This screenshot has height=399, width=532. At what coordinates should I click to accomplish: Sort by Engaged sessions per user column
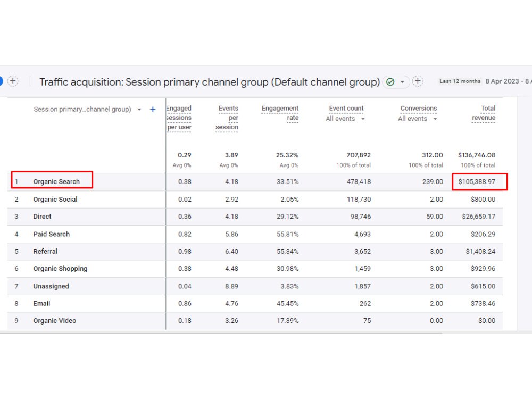click(178, 118)
